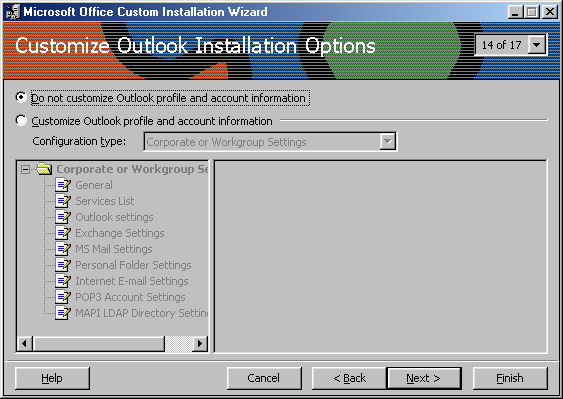563x399 pixels.
Task: Open the '14 of 17' page selector dropdown
Action: [537, 45]
